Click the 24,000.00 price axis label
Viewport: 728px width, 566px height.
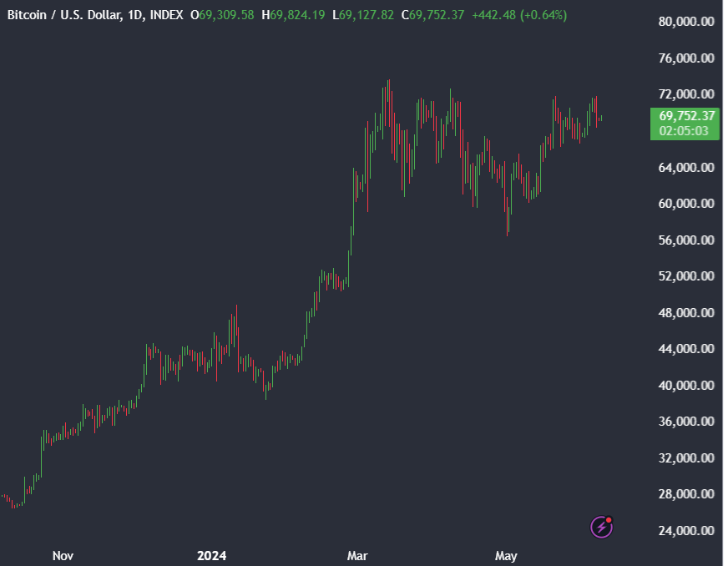[x=686, y=531]
